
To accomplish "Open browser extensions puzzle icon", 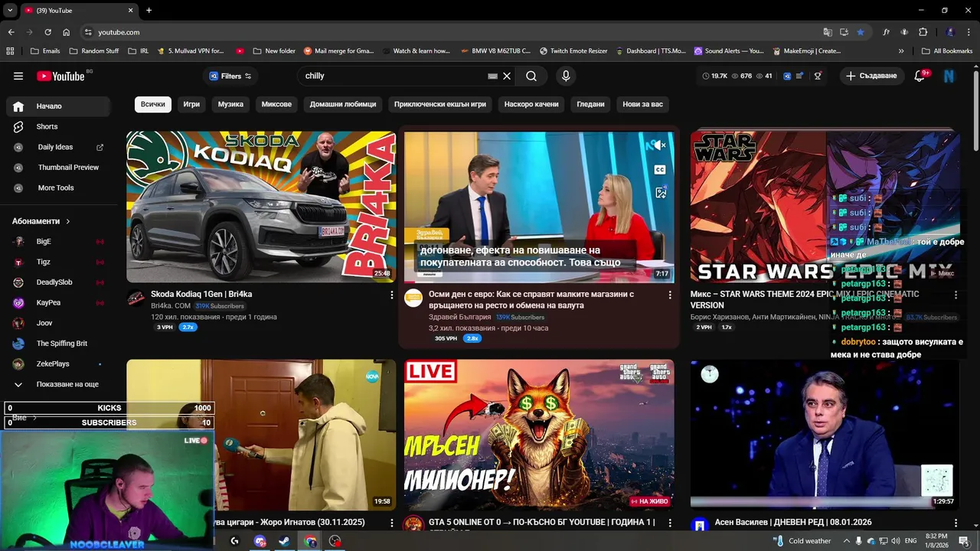I will [923, 32].
